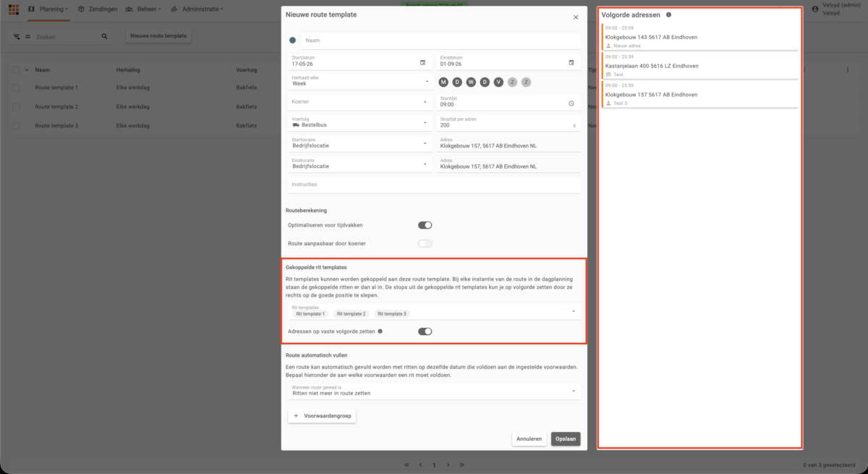The width and height of the screenshot is (868, 474).
Task: Close the Nieuwe route template dialog
Action: 576,17
